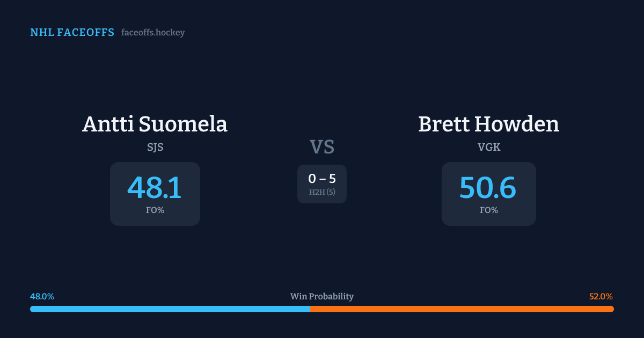Click the 52.0% win probability value
The width and height of the screenshot is (644, 338).
(601, 296)
